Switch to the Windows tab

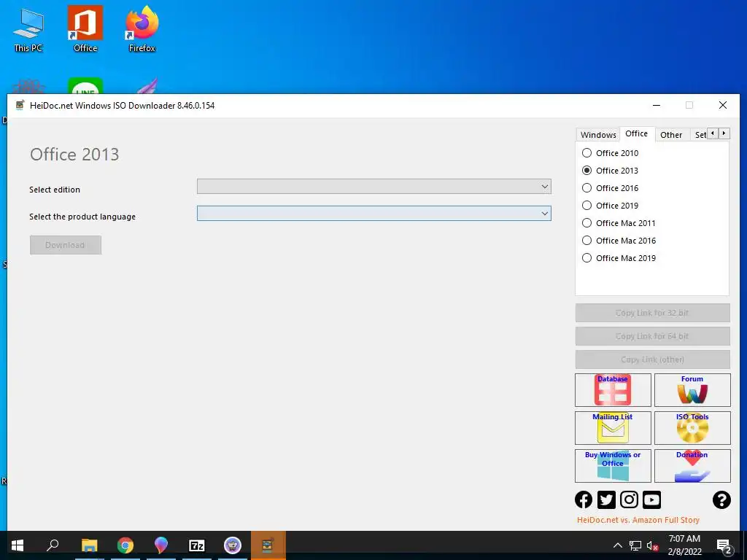598,135
